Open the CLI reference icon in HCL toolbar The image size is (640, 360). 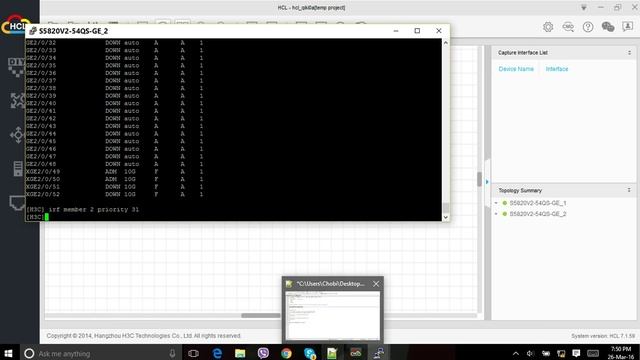point(568,27)
